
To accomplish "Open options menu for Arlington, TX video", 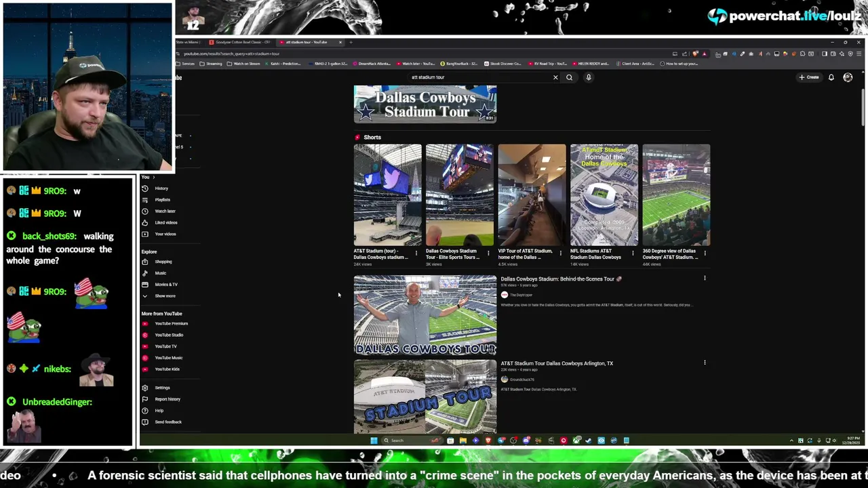I will [705, 363].
